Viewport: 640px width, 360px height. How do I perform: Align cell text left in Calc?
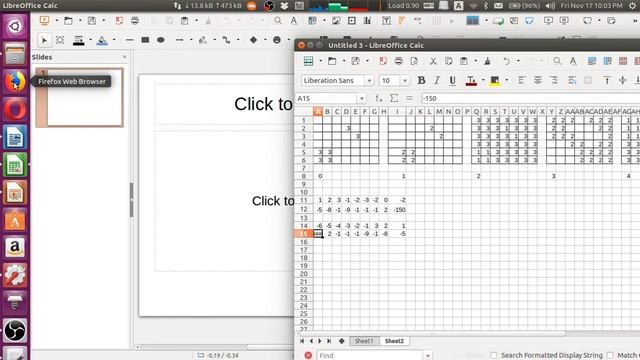(522, 80)
